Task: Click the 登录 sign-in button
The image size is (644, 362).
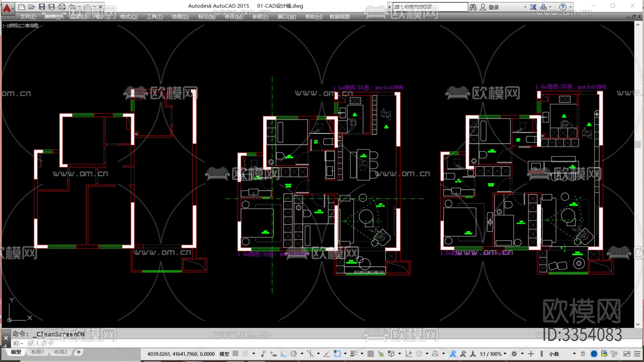Action: (490, 7)
